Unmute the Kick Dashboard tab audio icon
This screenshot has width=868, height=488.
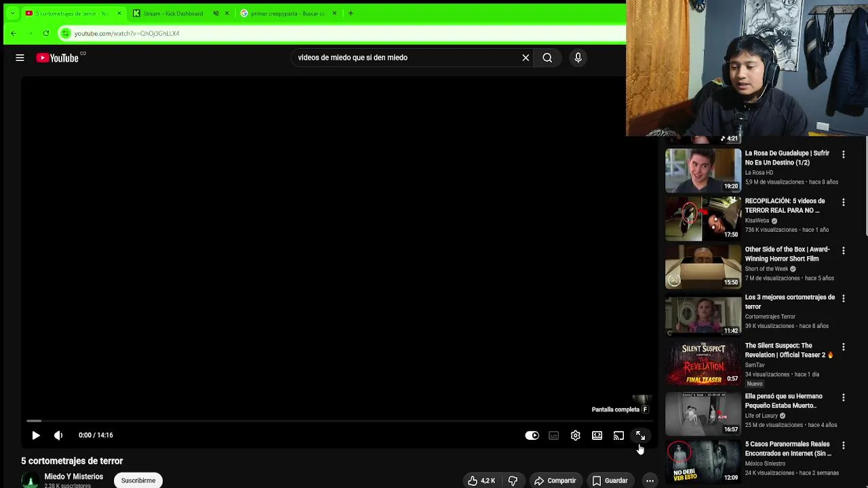[216, 14]
